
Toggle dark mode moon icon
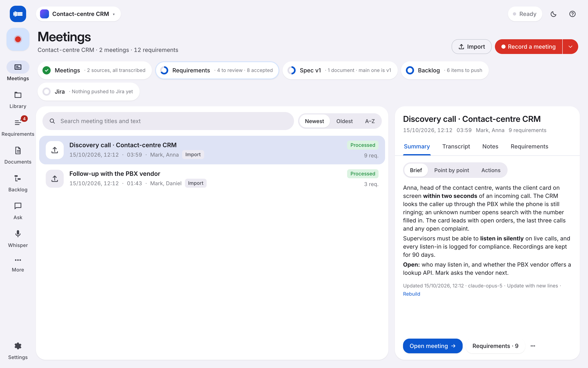pyautogui.click(x=553, y=14)
